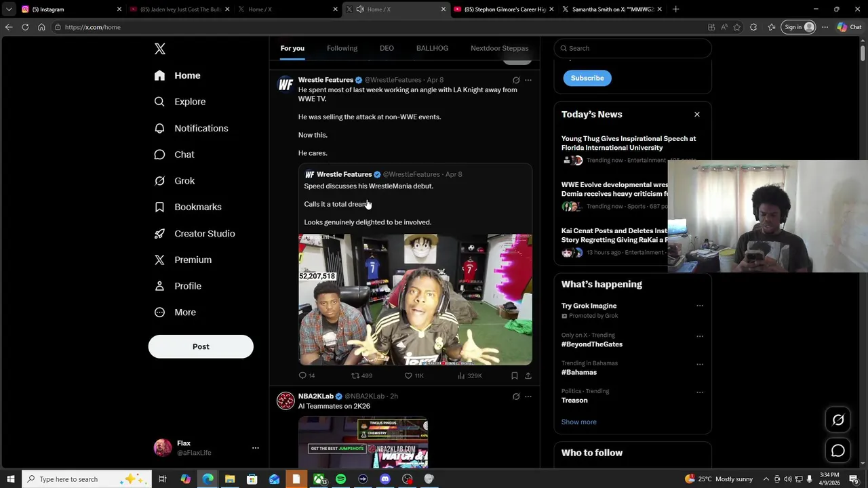Switch to the Following tab
The image size is (868, 488).
pos(342,48)
